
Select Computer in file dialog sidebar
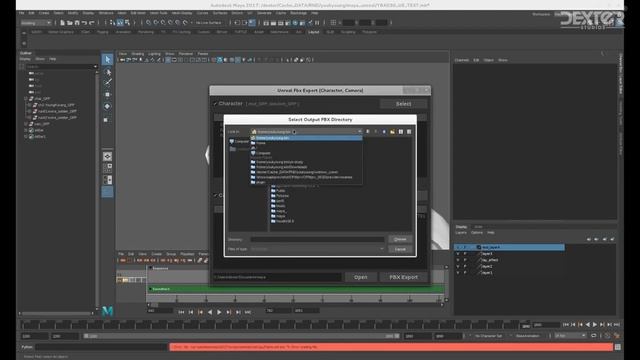pyautogui.click(x=239, y=141)
